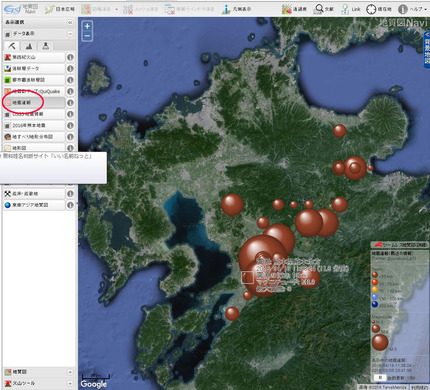Click the 図幅消去 toolbar button

click(x=96, y=9)
